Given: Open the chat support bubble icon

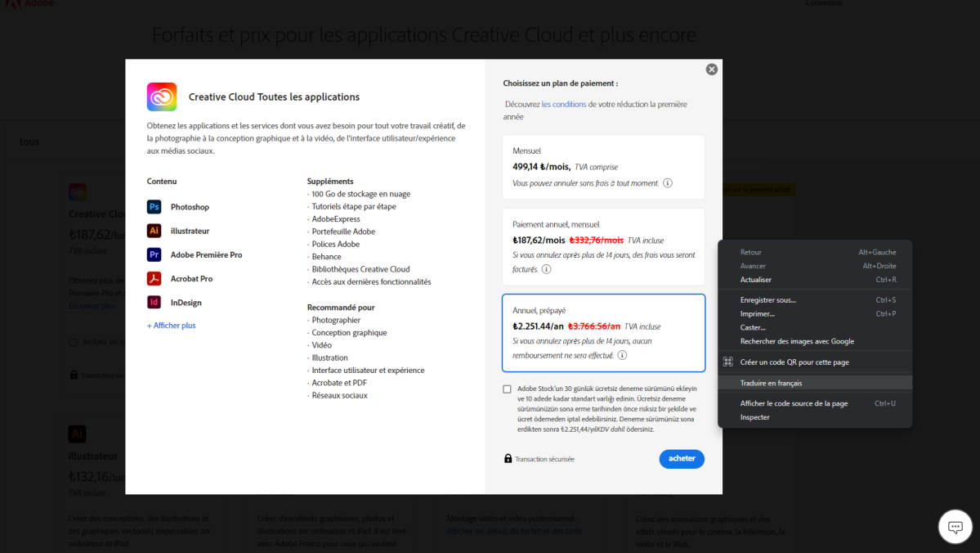Looking at the screenshot, I should click(955, 527).
